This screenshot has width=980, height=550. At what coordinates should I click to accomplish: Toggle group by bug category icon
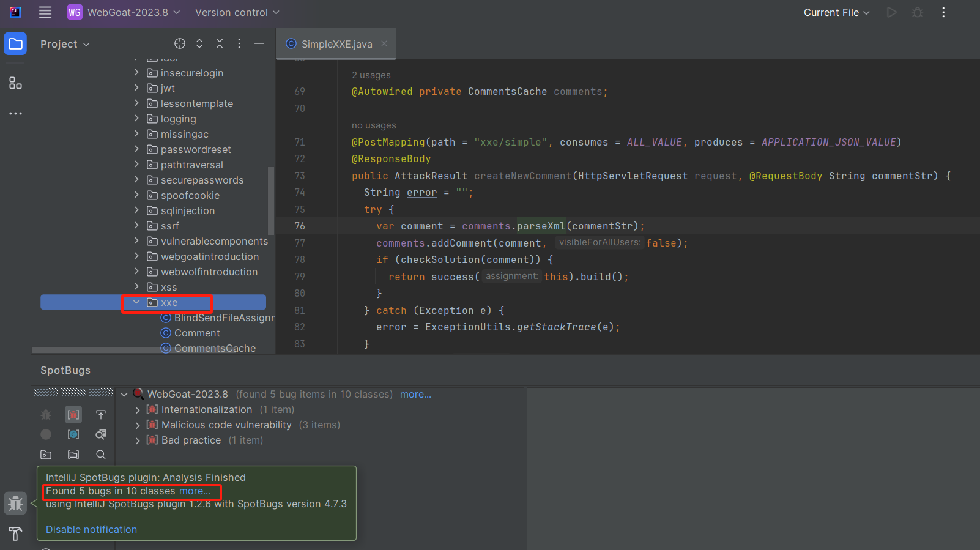(x=73, y=415)
